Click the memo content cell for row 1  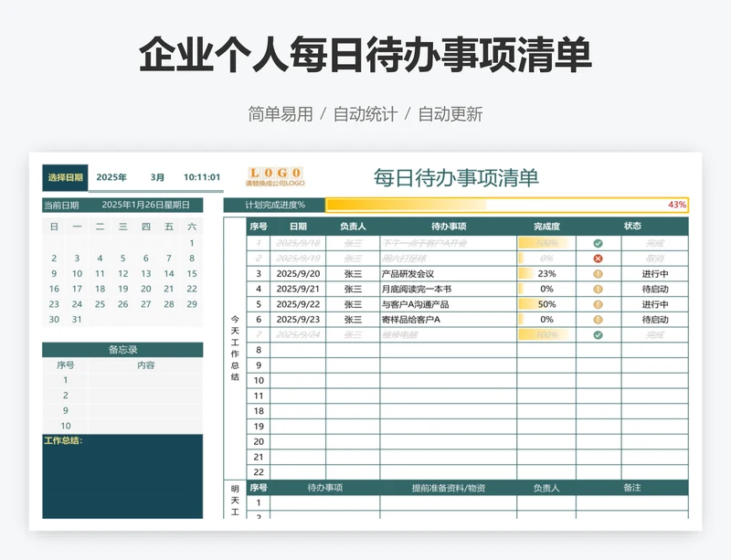tap(145, 380)
